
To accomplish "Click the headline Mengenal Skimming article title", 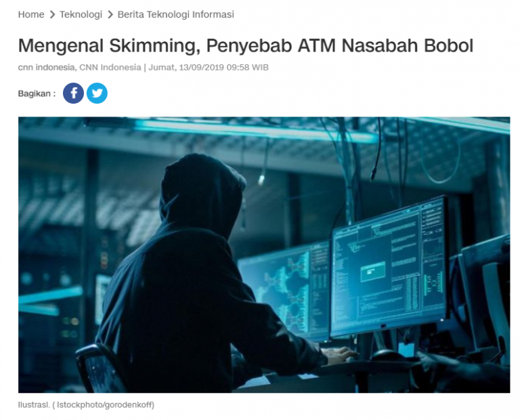I will (245, 45).
